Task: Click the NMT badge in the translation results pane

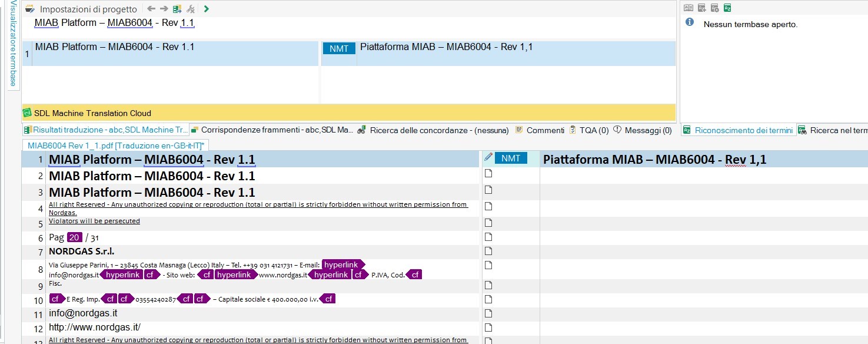Action: coord(340,49)
